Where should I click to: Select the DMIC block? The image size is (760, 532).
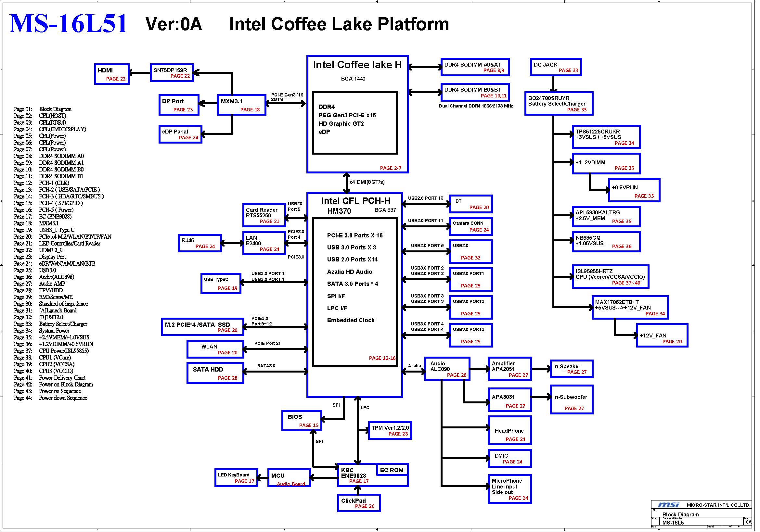[x=510, y=459]
